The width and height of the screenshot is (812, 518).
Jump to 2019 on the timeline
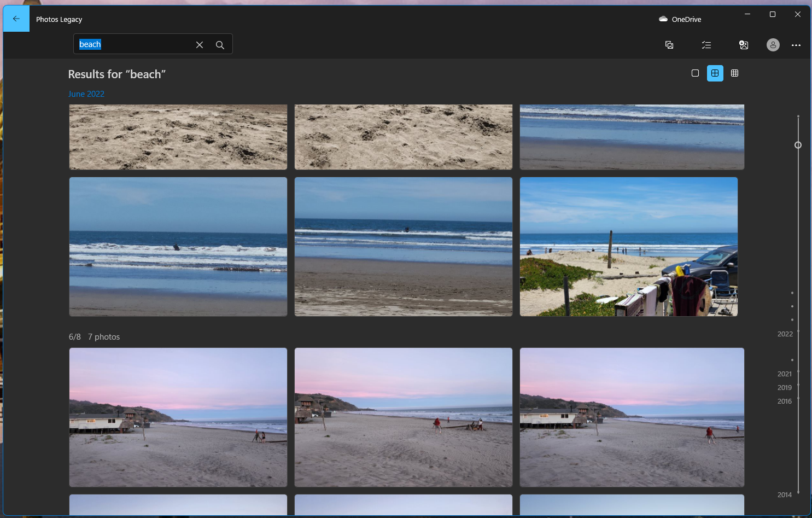click(x=784, y=388)
